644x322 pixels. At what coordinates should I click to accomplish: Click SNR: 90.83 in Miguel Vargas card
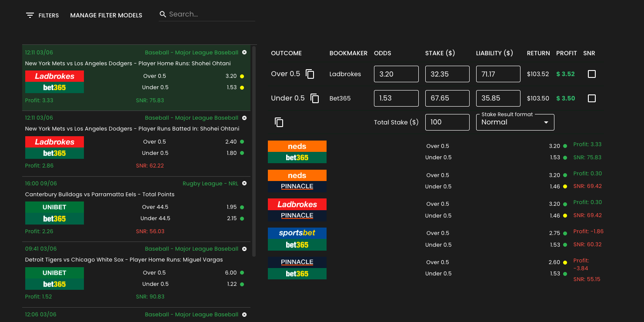(150, 296)
